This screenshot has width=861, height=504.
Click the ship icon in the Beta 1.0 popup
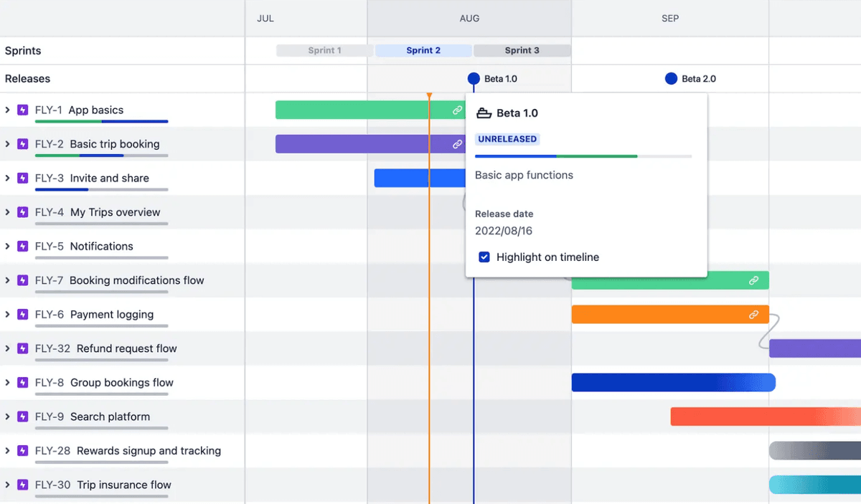(x=484, y=113)
